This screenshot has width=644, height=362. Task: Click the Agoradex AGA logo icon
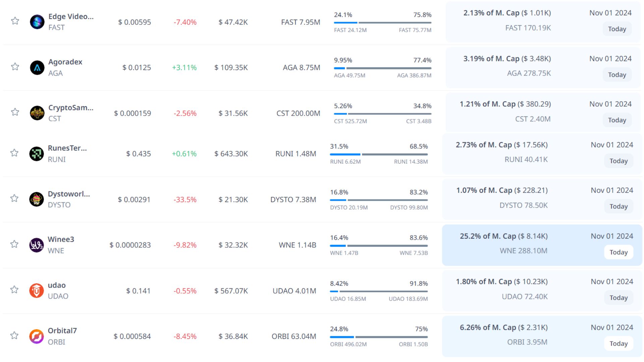tap(37, 68)
